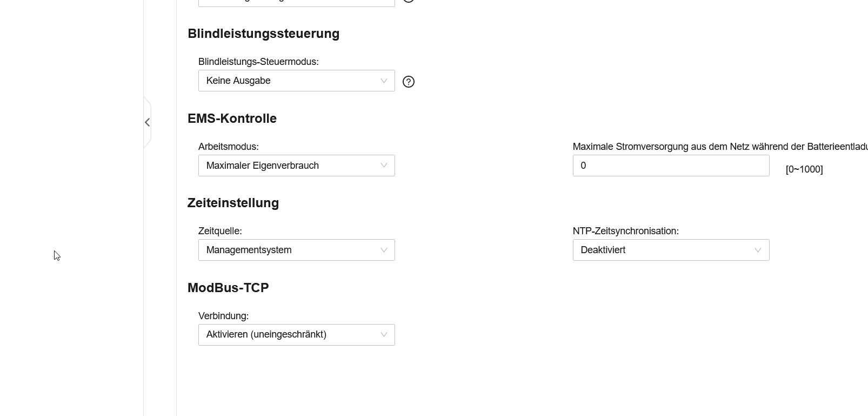Click the Zeitquelle label text
This screenshot has height=416, width=868.
coord(220,231)
